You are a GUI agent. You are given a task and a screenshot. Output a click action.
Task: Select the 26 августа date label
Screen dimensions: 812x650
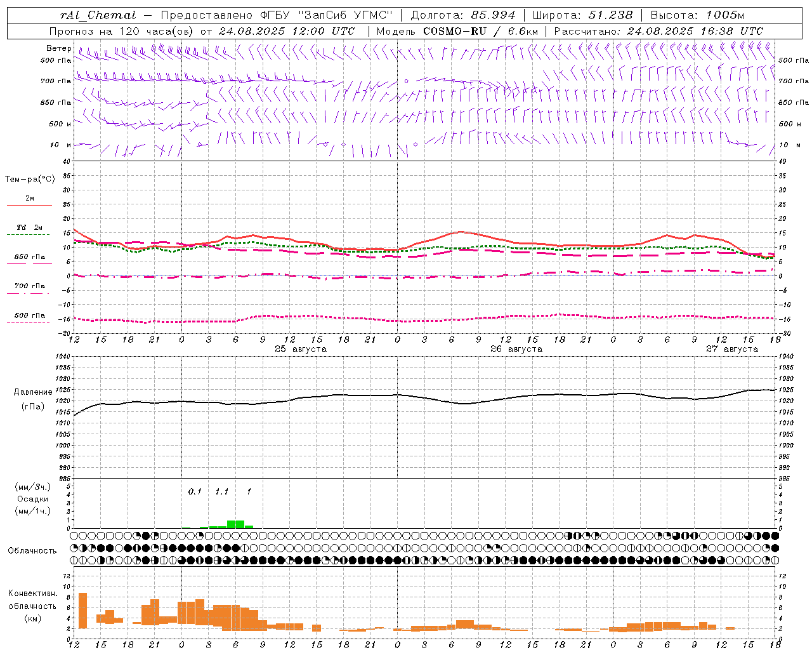[x=516, y=349]
